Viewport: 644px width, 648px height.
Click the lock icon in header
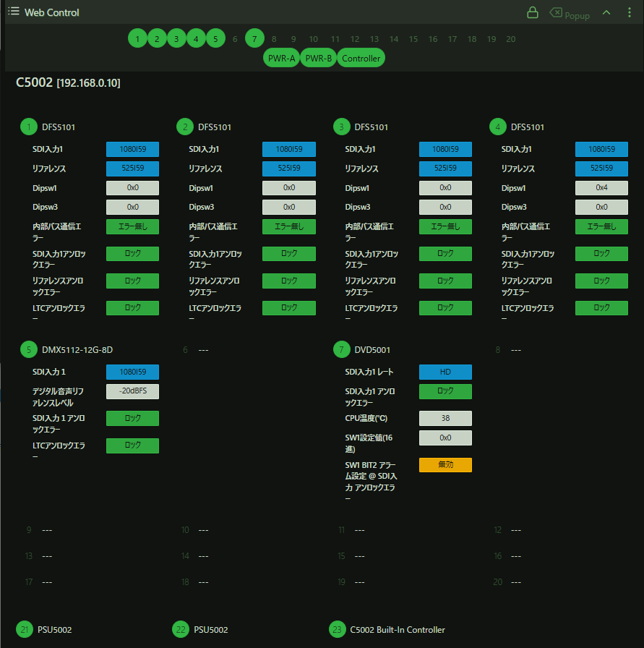(x=533, y=12)
